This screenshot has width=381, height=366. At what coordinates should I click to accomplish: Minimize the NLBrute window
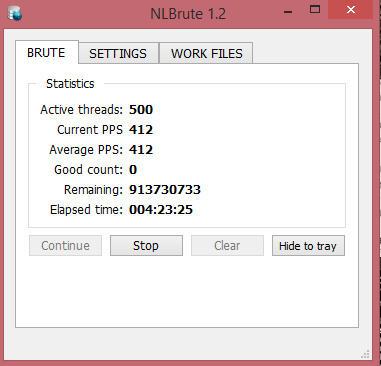[288, 12]
